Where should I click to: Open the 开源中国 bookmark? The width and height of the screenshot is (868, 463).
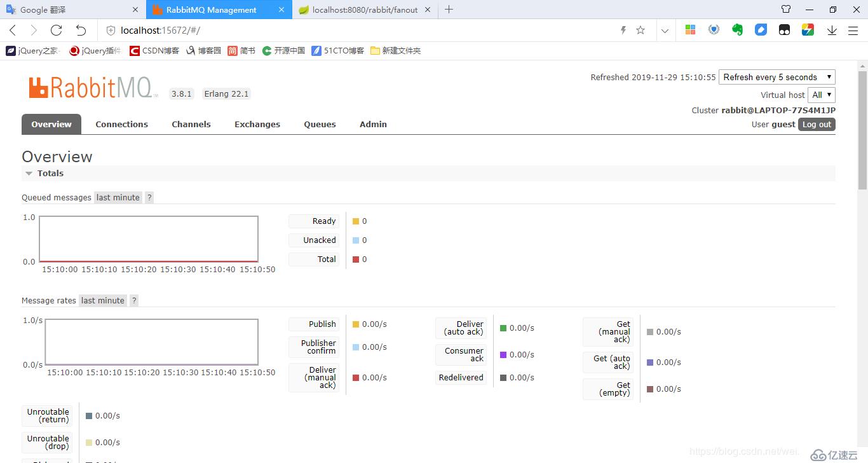283,51
